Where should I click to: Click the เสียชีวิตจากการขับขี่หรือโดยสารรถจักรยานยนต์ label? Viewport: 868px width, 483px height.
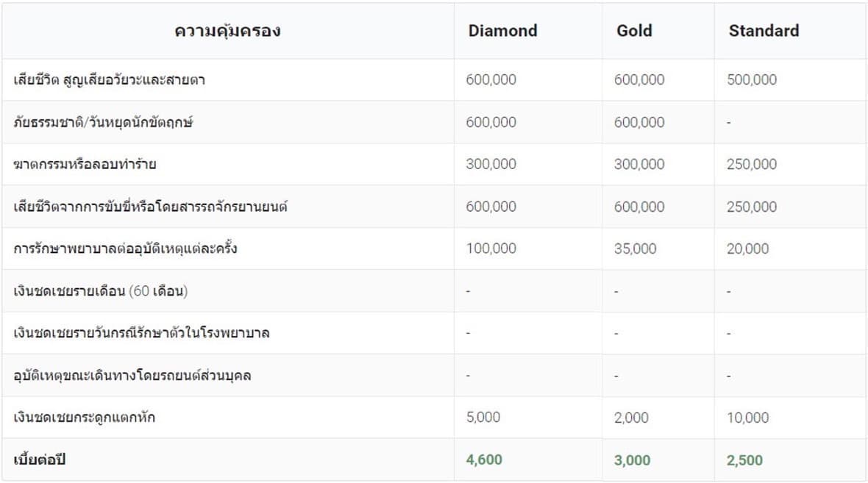(150, 207)
